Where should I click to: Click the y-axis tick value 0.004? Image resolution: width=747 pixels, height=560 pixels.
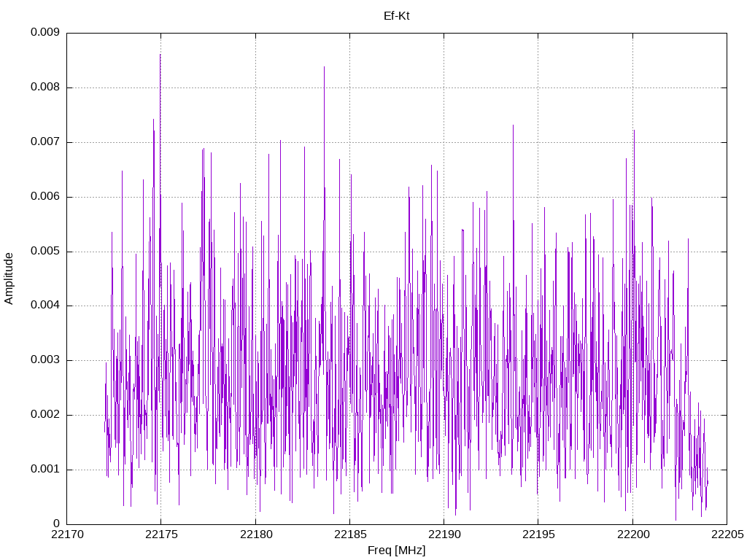tap(45, 306)
